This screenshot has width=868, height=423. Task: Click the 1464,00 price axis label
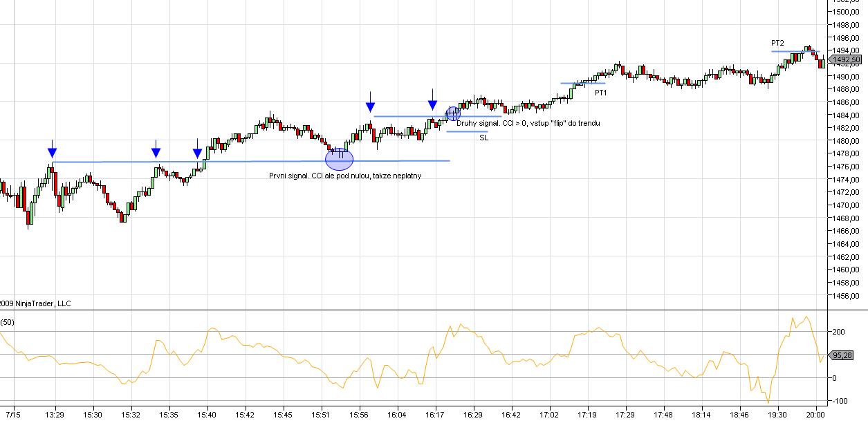click(x=847, y=244)
